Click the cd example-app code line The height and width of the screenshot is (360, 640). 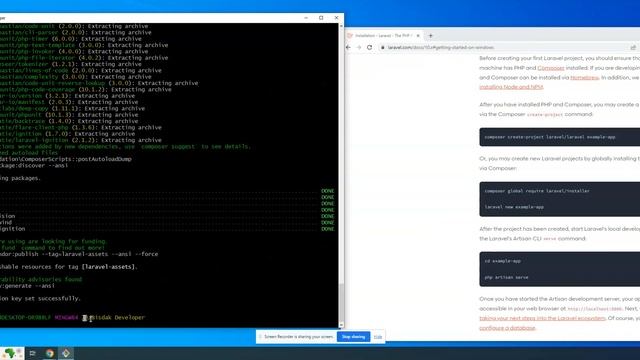(502, 261)
